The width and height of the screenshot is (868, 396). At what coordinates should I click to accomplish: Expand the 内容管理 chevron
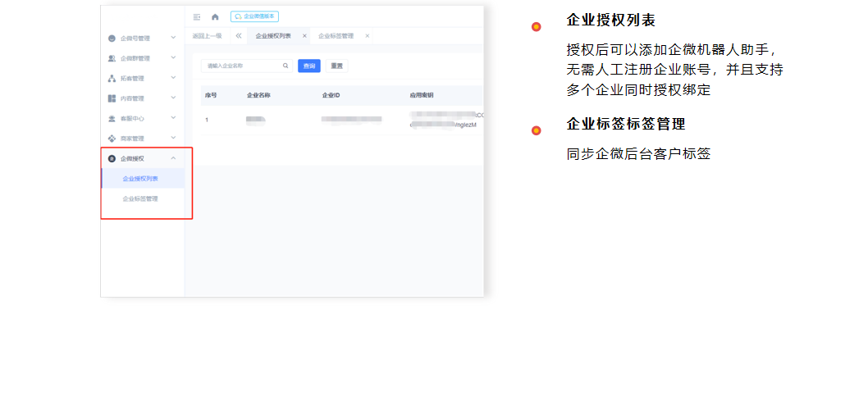pyautogui.click(x=173, y=98)
